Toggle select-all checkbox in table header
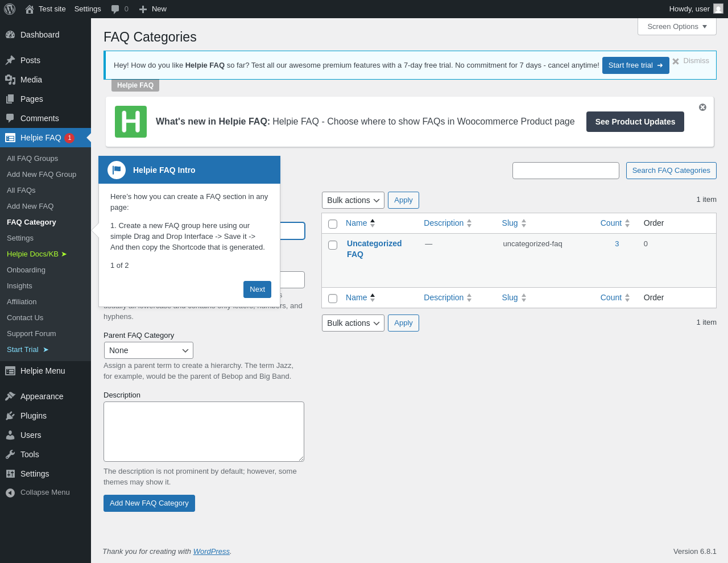The height and width of the screenshot is (563, 728). click(333, 224)
